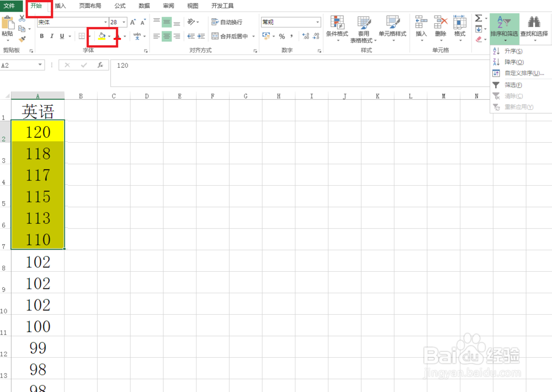This screenshot has height=392, width=552.
Task: Switch to the Page Layout (页面布局) tab
Action: pos(90,6)
